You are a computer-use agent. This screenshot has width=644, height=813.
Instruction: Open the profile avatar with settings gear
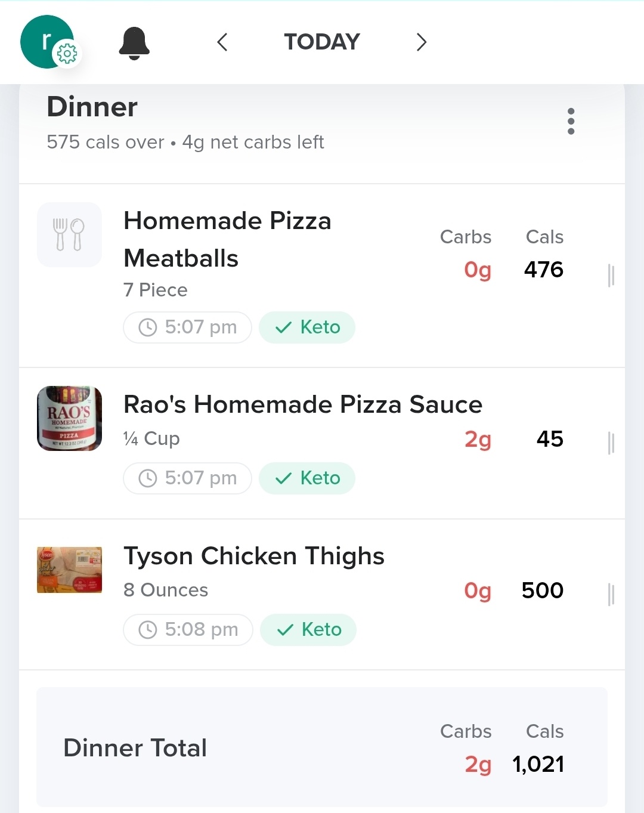pyautogui.click(x=48, y=42)
